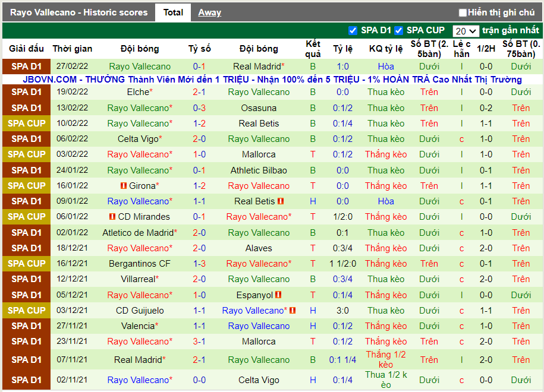The height and width of the screenshot is (392, 544).
Task: Click the Thời gian column header
Action: 73,49
